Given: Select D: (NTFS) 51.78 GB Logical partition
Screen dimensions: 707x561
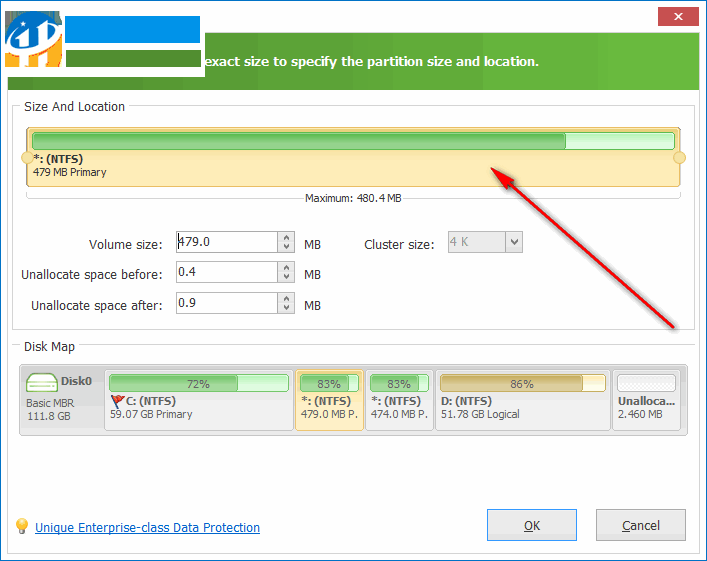Looking at the screenshot, I should (523, 400).
